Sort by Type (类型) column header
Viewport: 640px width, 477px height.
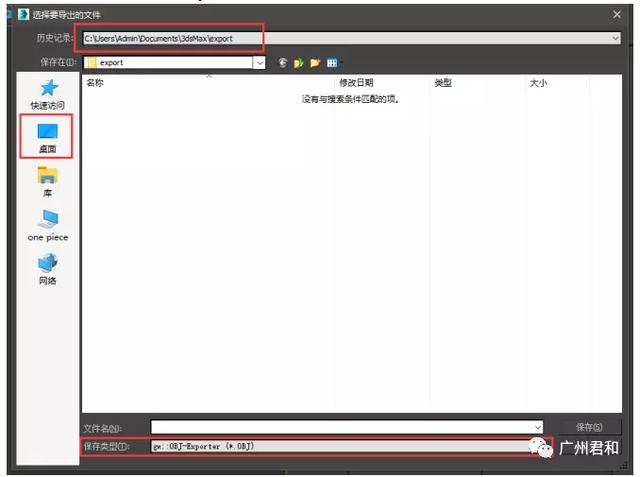pos(443,82)
